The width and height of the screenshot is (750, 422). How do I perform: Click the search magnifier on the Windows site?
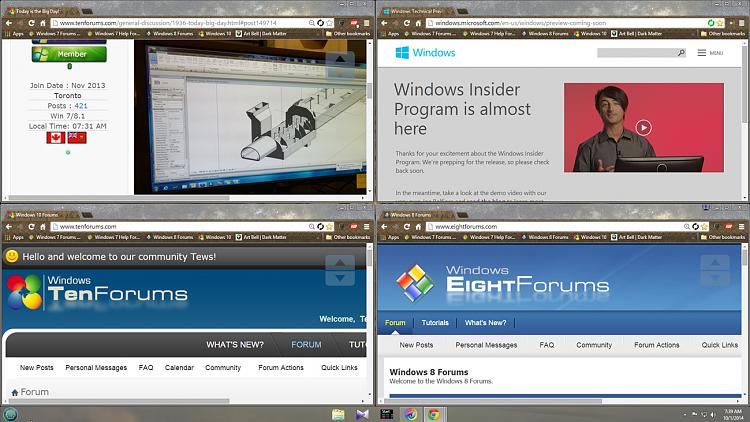681,53
